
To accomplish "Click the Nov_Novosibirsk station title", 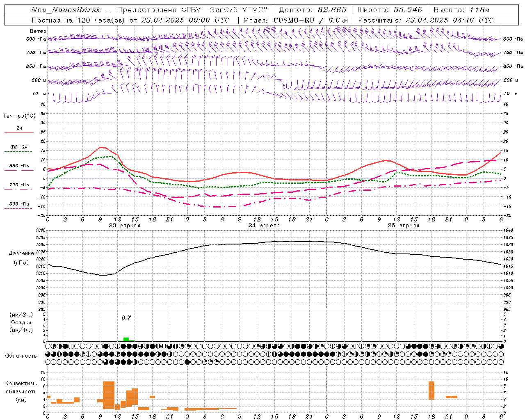I will (66, 10).
